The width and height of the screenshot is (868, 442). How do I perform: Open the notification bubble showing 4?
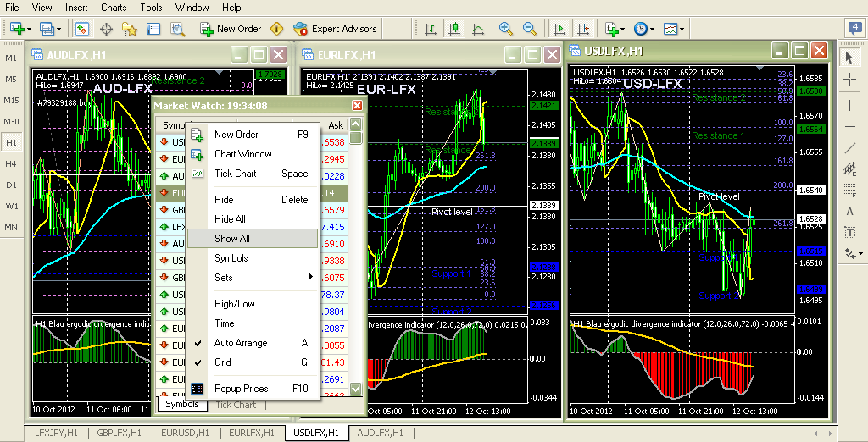point(854,28)
